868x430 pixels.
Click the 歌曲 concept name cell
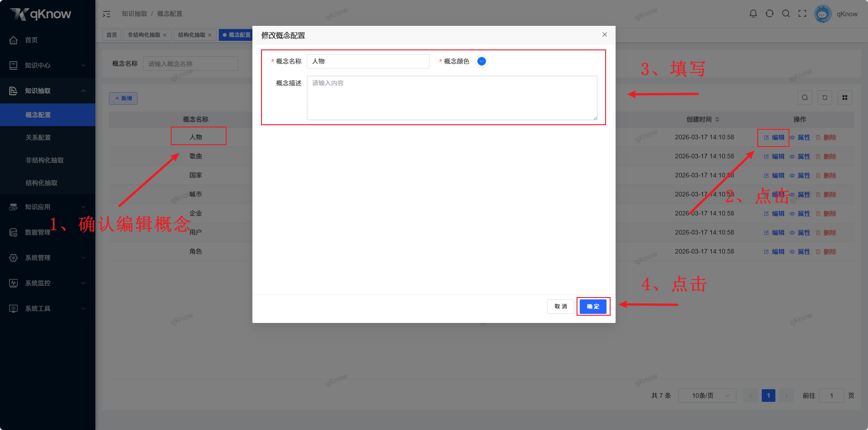pos(196,156)
